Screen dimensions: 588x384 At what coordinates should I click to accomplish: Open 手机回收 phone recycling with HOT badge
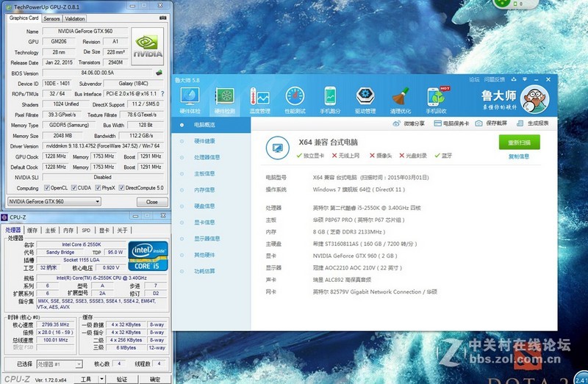[x=436, y=100]
